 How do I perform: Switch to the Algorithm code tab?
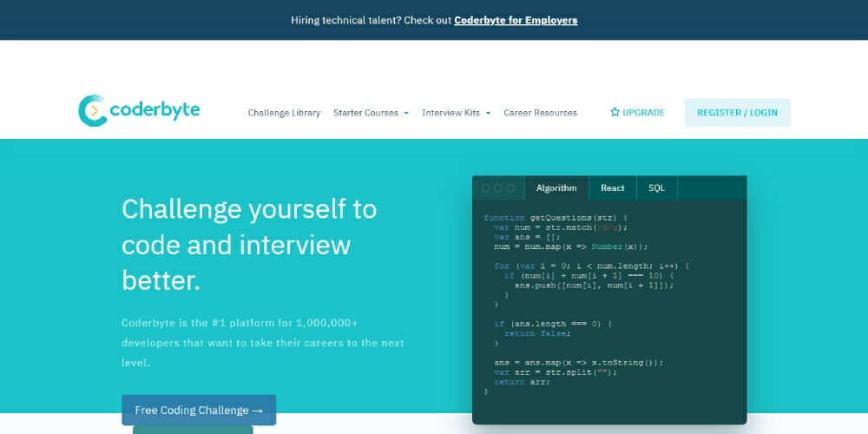coord(556,188)
